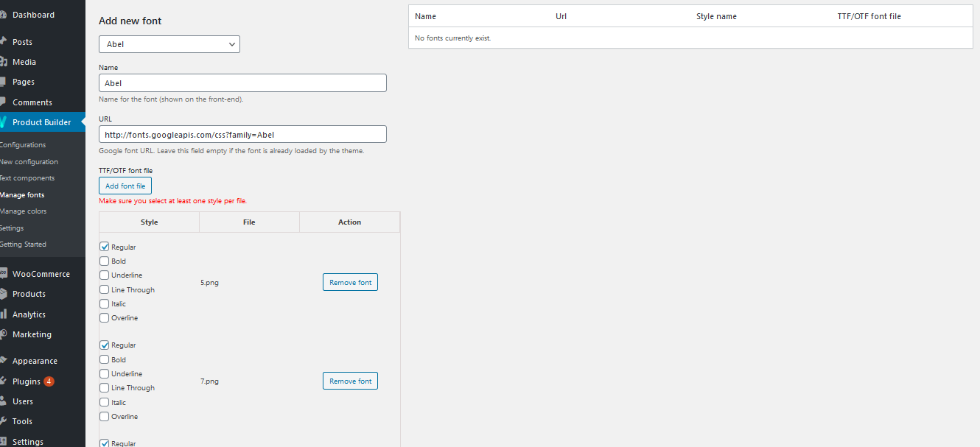
Task: Click the Posts pin icon
Action: (4, 42)
